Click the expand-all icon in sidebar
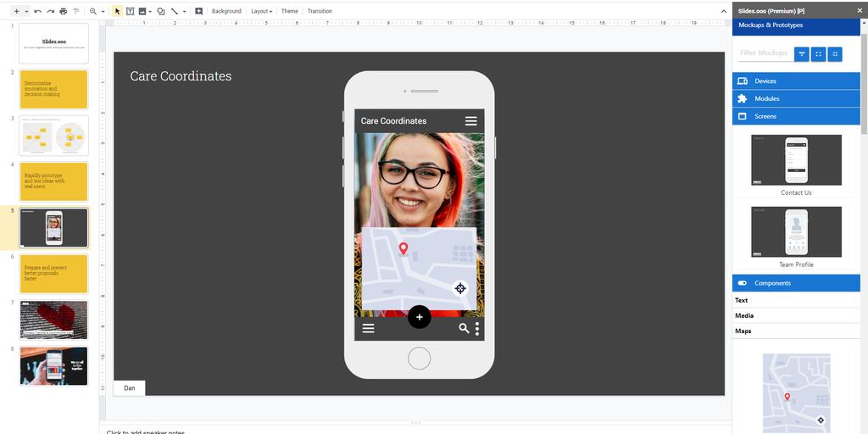Viewport: 868px width, 434px height. [819, 53]
